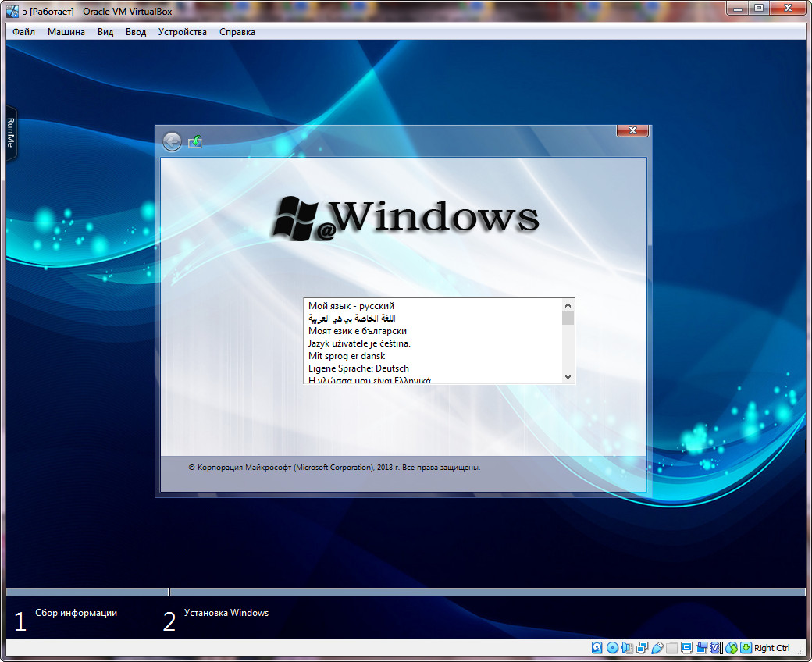Select 'Моят език е български' option
Screen dimensions: 812x662
pyautogui.click(x=433, y=331)
